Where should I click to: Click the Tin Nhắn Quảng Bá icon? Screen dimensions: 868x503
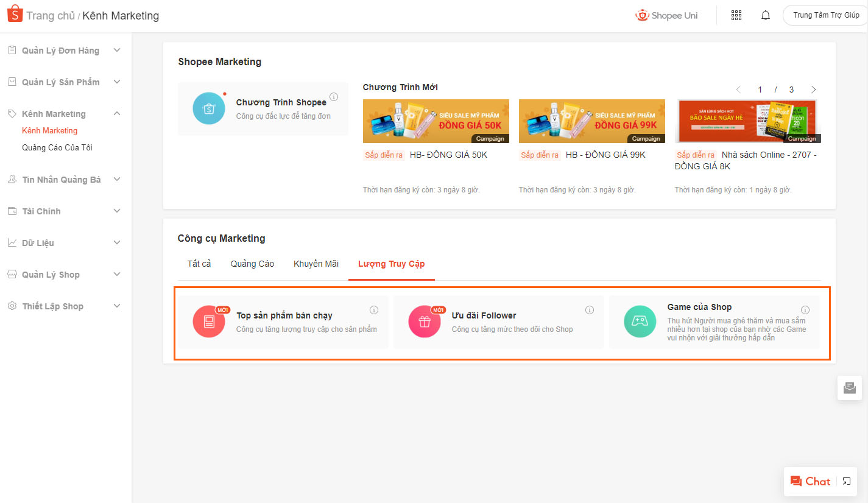click(x=12, y=179)
